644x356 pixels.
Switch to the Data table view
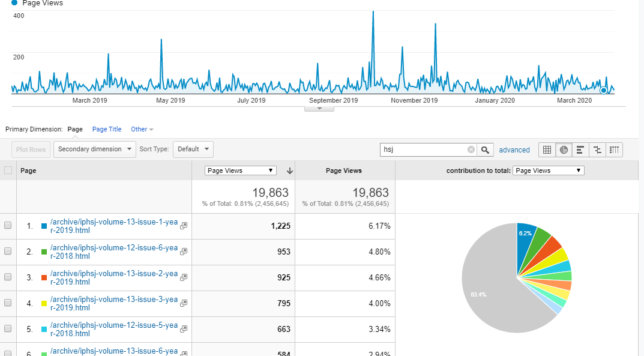(x=547, y=149)
